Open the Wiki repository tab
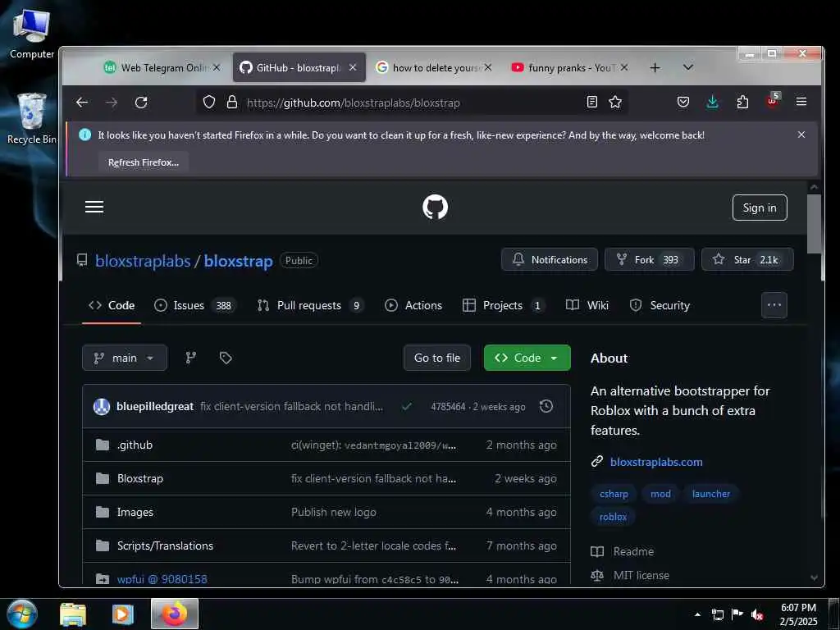The height and width of the screenshot is (630, 840). click(587, 305)
